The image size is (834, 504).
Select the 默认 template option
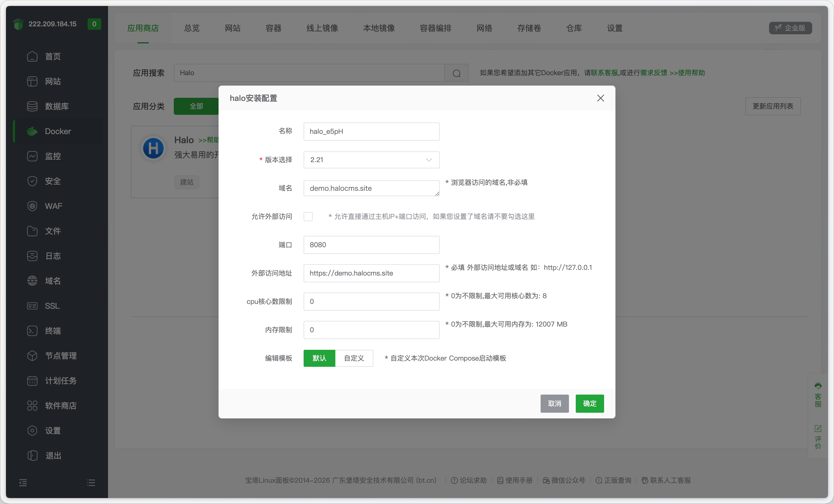[x=319, y=358]
